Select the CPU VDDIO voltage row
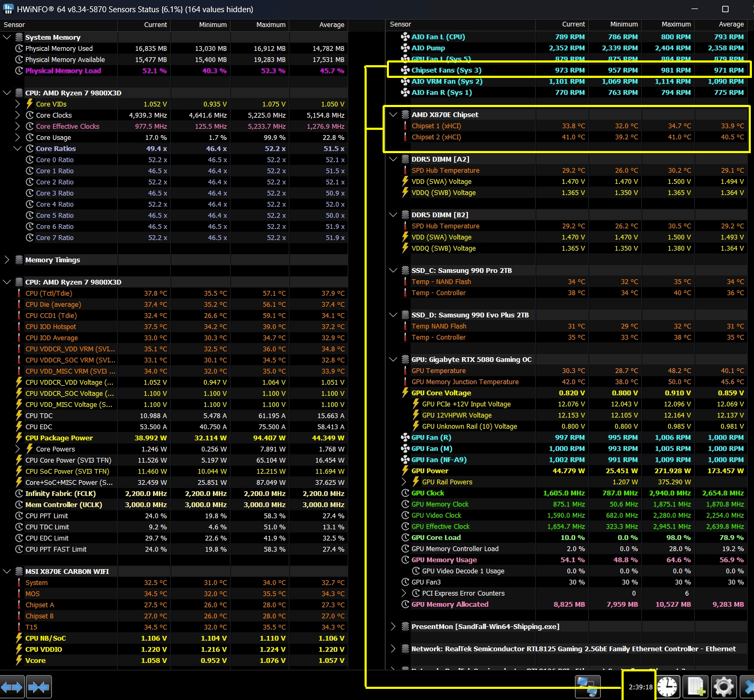The width and height of the screenshot is (754, 700). pyautogui.click(x=174, y=649)
